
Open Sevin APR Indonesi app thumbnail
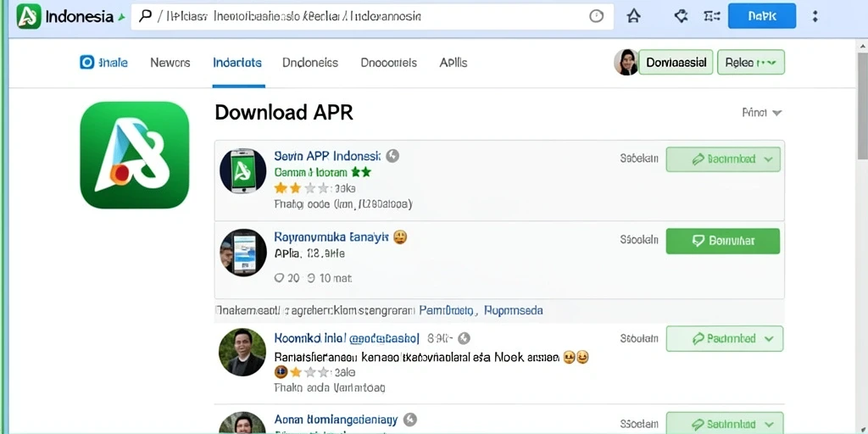pyautogui.click(x=243, y=170)
